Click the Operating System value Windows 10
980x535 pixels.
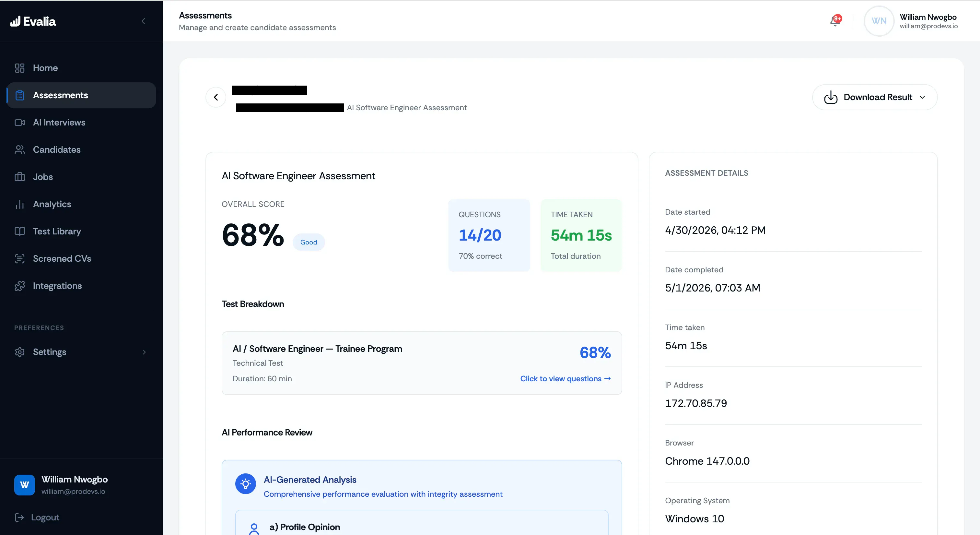[694, 519]
